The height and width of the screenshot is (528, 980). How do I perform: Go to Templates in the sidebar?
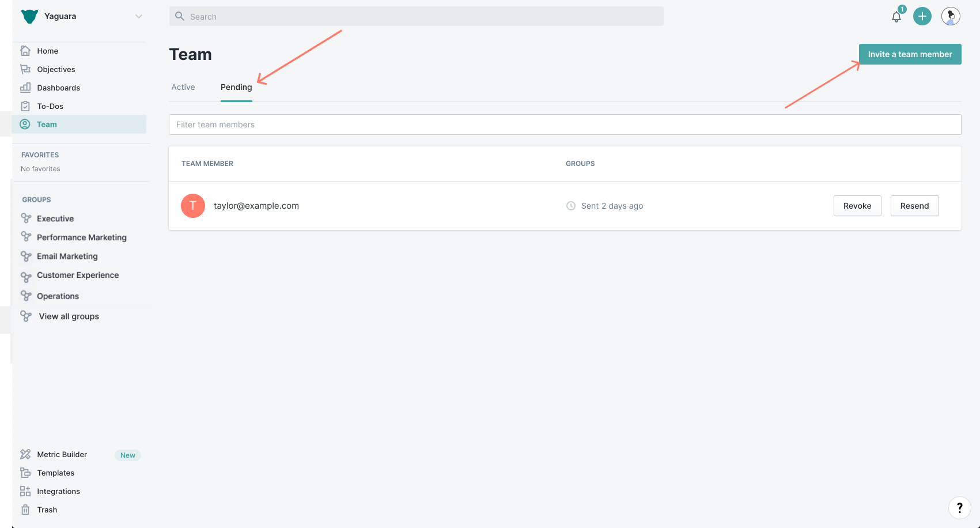[55, 473]
